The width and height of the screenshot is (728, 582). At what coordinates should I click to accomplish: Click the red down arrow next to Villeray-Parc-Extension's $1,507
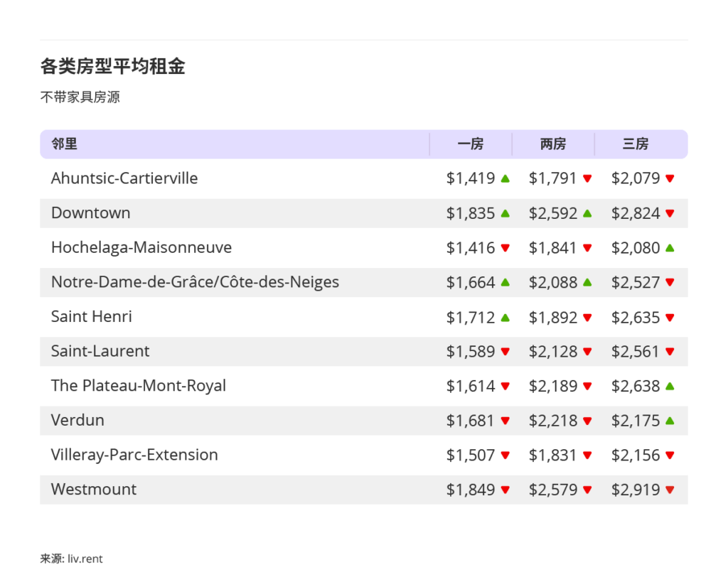coord(505,455)
